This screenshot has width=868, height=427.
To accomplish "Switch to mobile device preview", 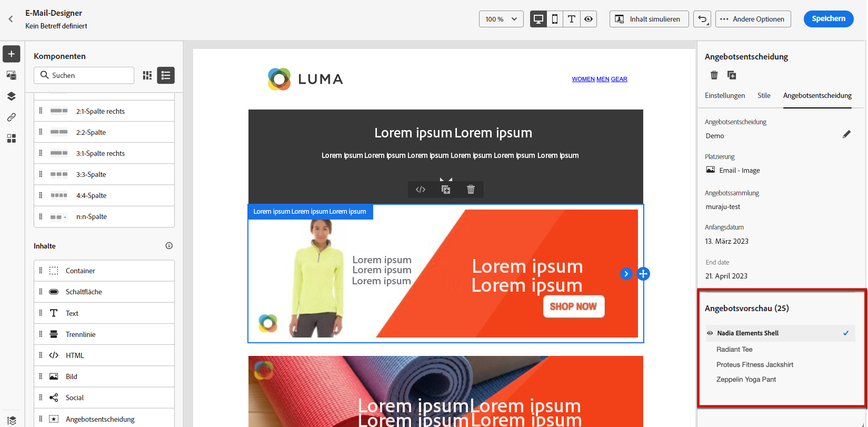I will [x=555, y=19].
